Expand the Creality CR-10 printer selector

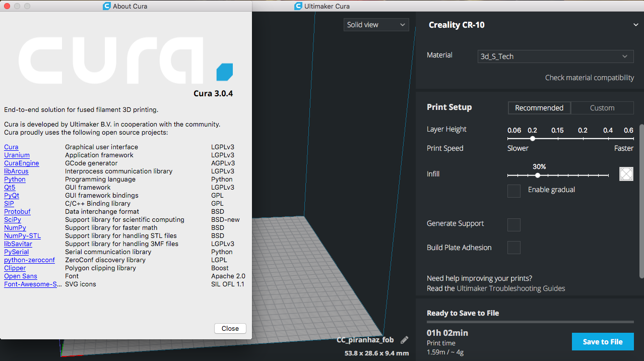point(635,24)
